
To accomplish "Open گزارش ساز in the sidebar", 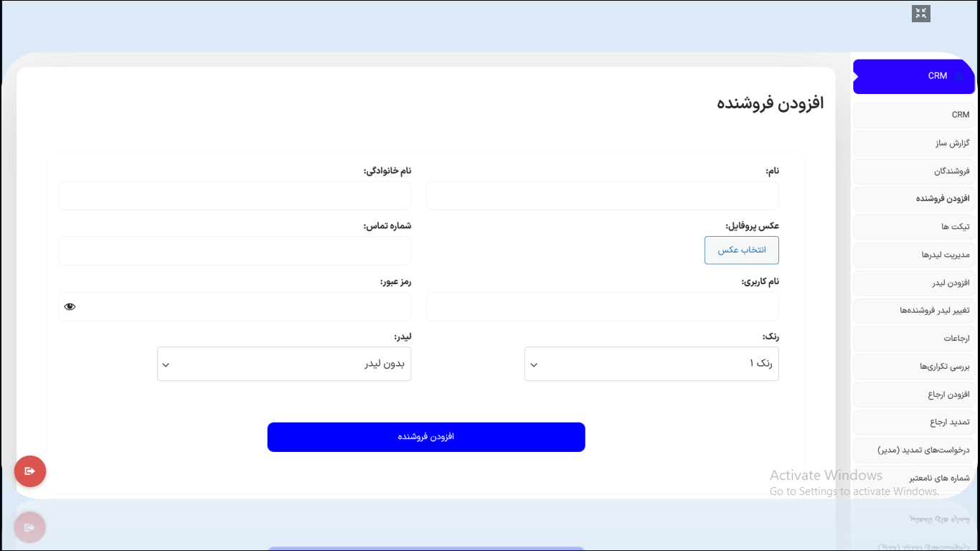I will (913, 143).
